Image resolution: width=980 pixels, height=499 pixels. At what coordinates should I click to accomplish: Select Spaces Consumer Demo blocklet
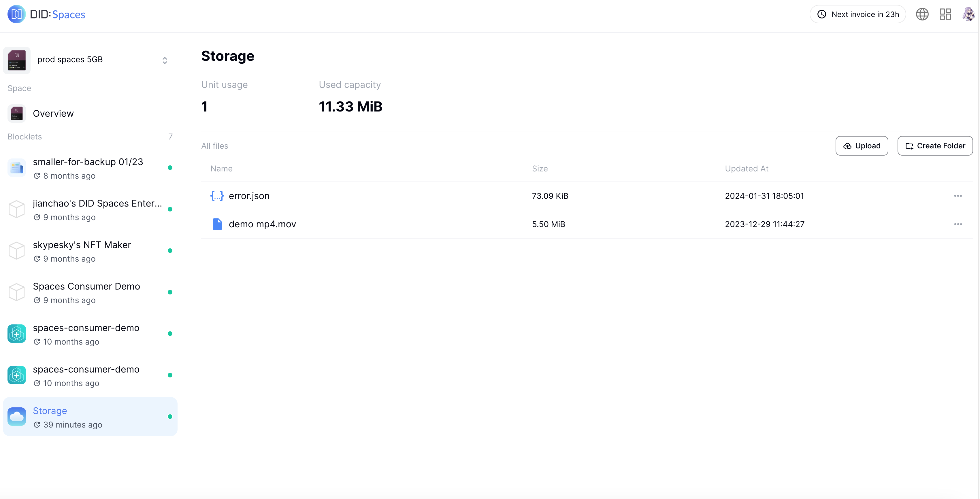coord(86,286)
